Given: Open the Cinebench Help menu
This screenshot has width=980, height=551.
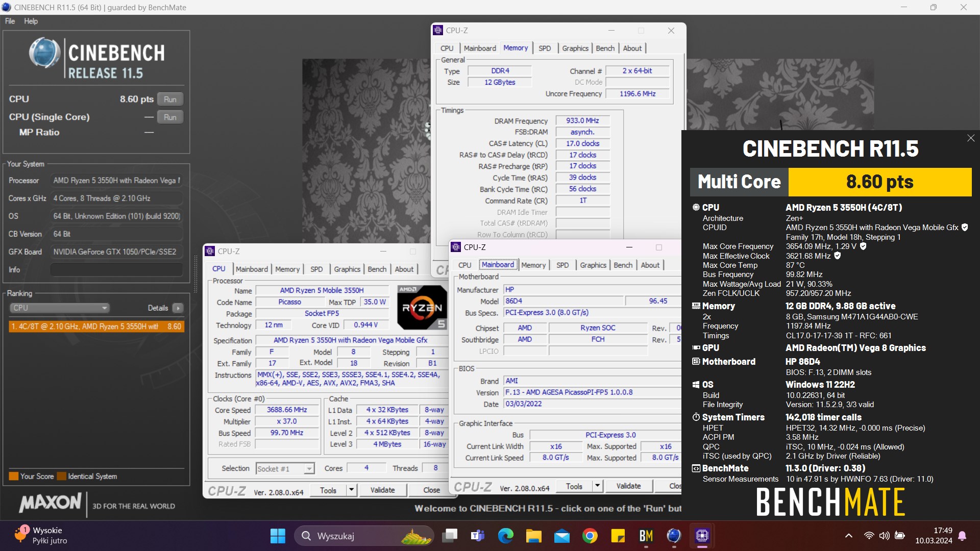Looking at the screenshot, I should (31, 21).
